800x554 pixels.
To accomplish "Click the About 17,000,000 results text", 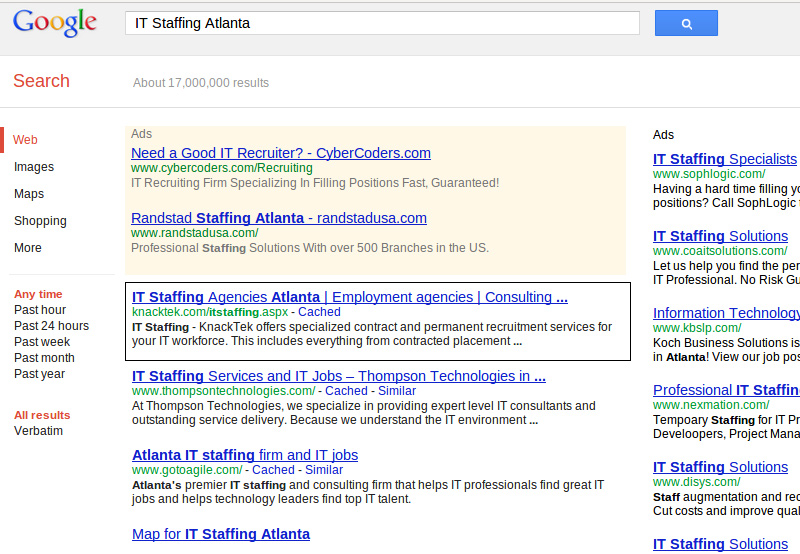I will tap(201, 83).
